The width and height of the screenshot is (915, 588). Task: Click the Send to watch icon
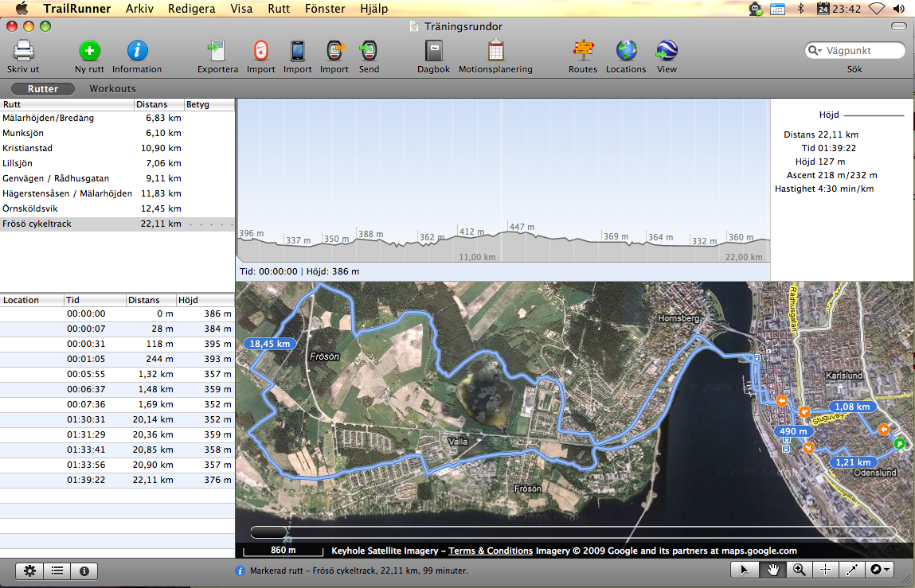369,52
